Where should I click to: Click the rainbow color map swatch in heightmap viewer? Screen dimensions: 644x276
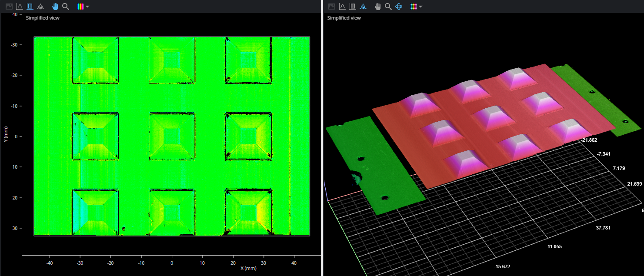pos(80,7)
